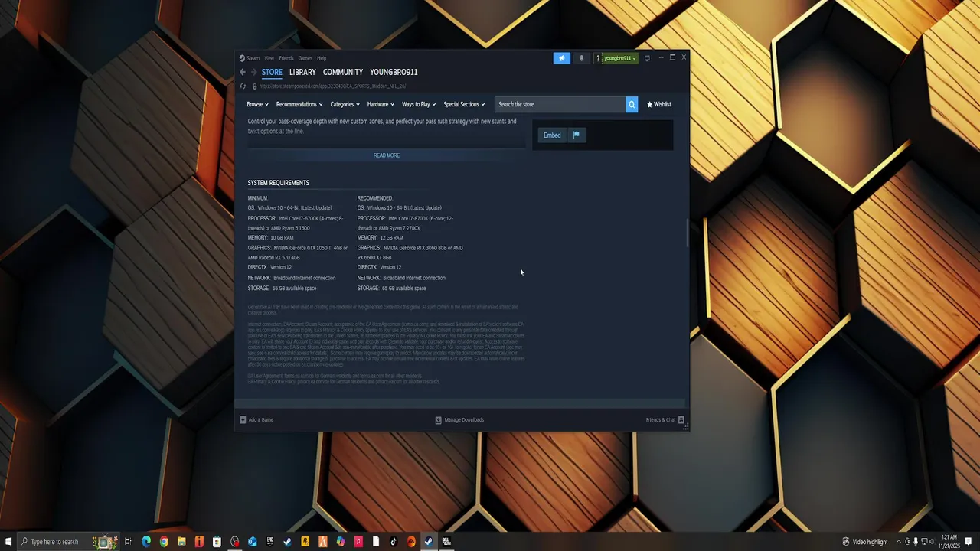Screen dimensions: 980x551
Task: Open the Wishlist link
Action: (x=659, y=104)
